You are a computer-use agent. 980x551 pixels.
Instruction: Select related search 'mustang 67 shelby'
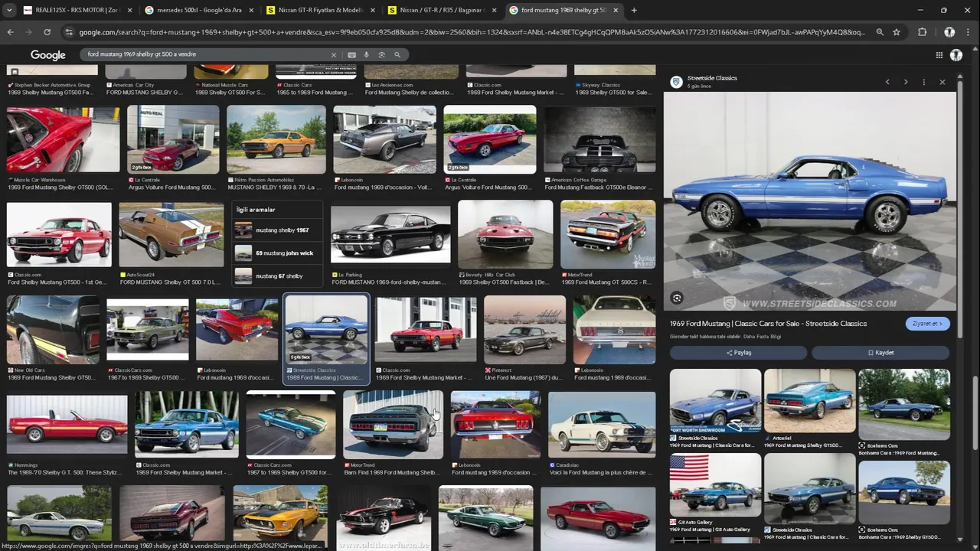[x=277, y=275]
